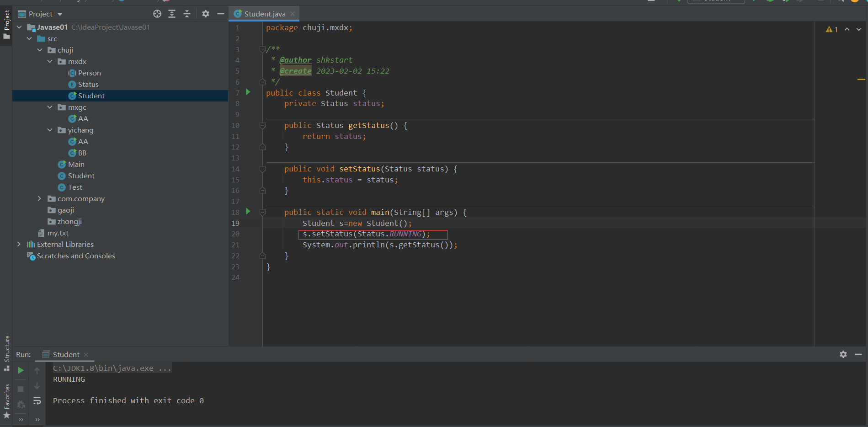Image resolution: width=868 pixels, height=427 pixels.
Task: Toggle the Structure tool window
Action: click(6, 352)
